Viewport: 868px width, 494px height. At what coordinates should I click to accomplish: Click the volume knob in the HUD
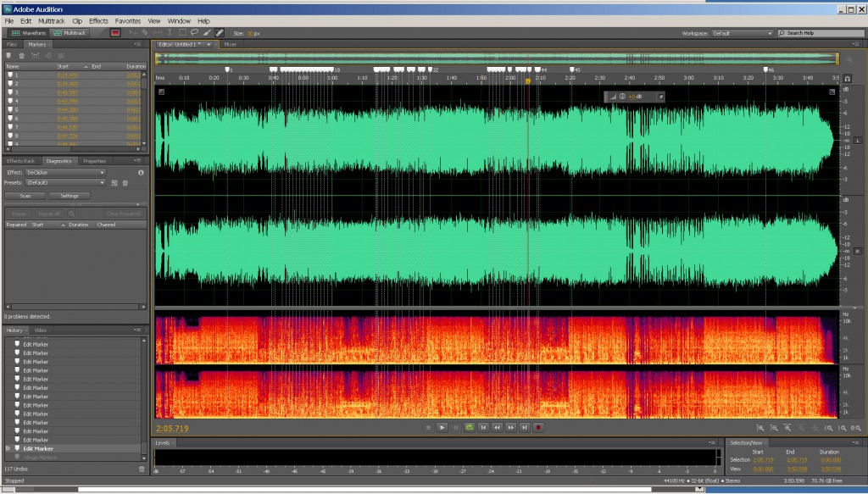point(622,97)
